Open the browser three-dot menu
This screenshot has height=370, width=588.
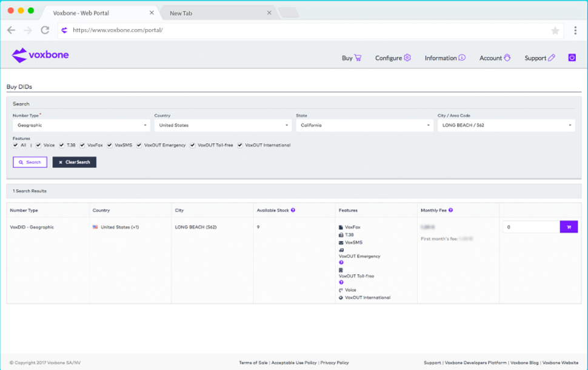coord(575,30)
